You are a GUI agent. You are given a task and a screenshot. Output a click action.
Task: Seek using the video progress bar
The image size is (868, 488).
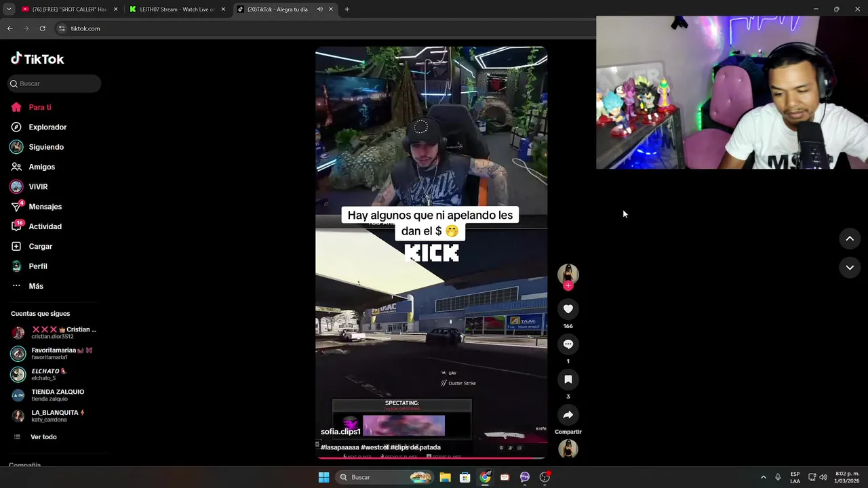(x=431, y=457)
